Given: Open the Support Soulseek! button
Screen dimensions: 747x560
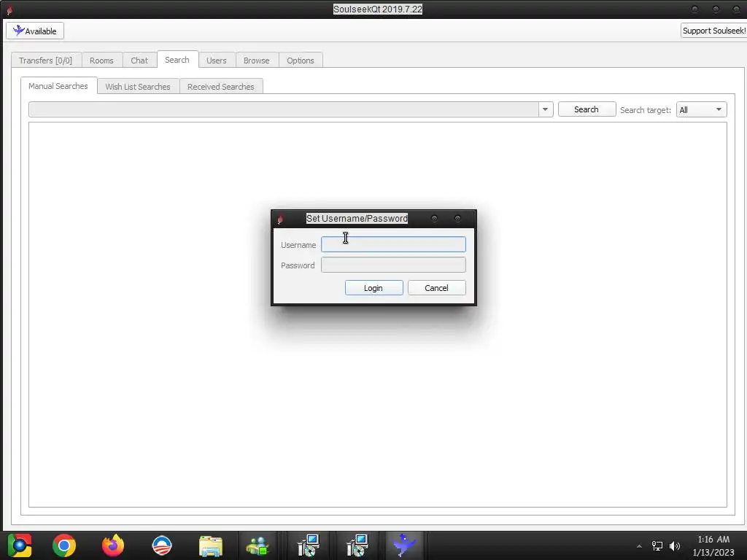Looking at the screenshot, I should pos(713,31).
